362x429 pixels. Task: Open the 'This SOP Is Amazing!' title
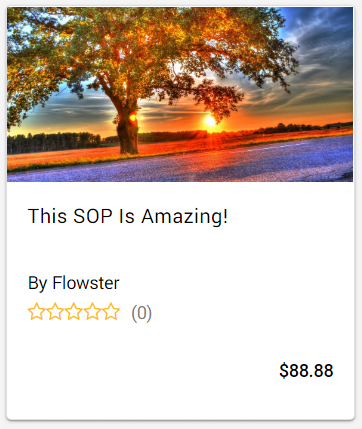[x=128, y=216]
